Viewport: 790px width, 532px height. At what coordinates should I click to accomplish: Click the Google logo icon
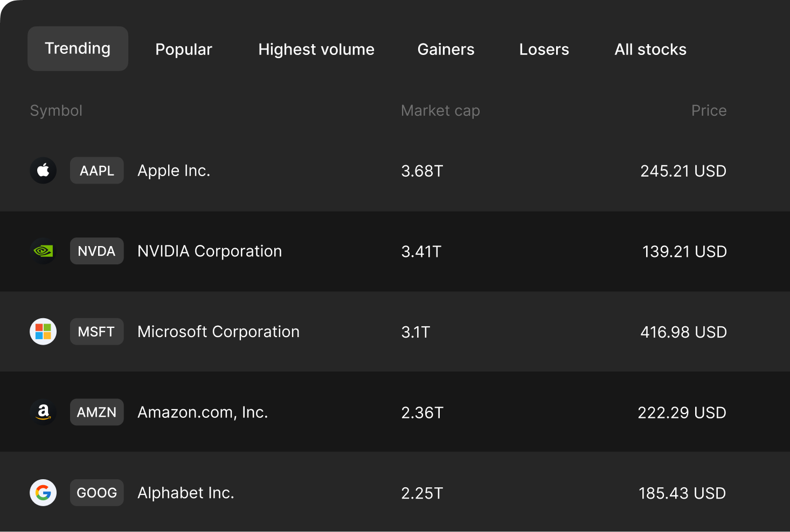pyautogui.click(x=43, y=493)
